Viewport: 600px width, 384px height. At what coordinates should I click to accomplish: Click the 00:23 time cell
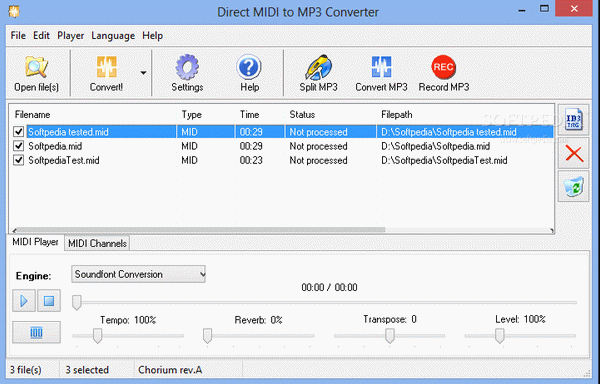point(251,160)
